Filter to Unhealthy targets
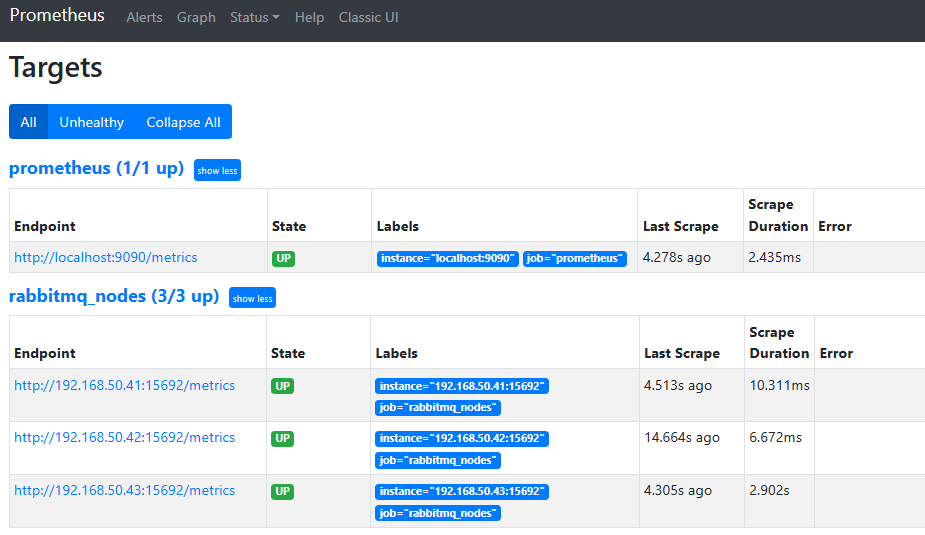The width and height of the screenshot is (925, 535). 91,122
